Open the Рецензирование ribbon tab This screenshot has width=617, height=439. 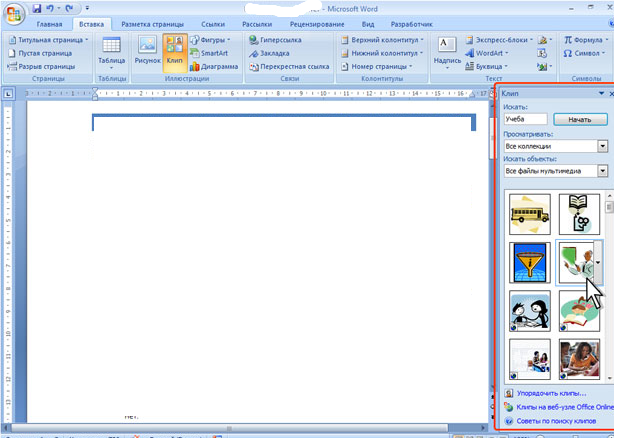[317, 24]
